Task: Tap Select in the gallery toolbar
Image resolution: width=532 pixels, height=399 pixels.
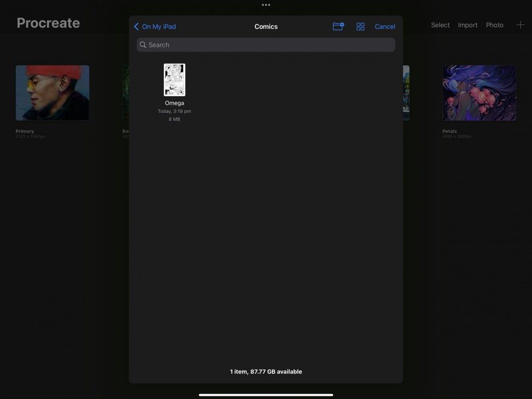Action: coord(440,24)
